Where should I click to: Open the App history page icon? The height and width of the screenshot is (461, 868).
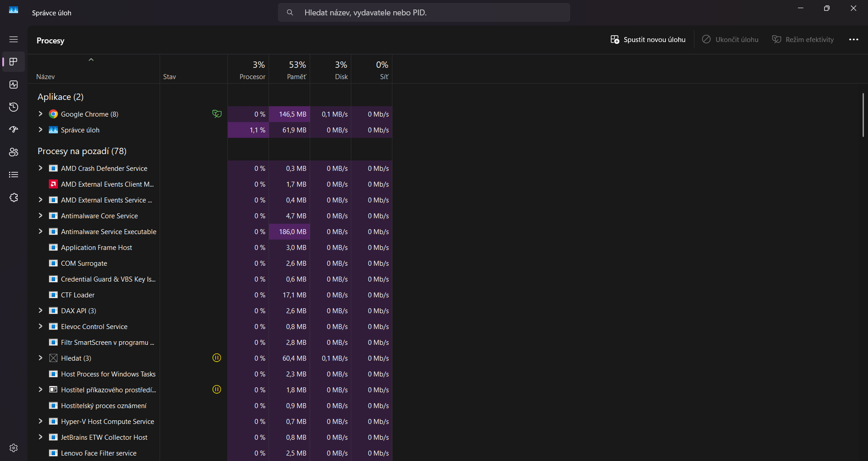[14, 107]
